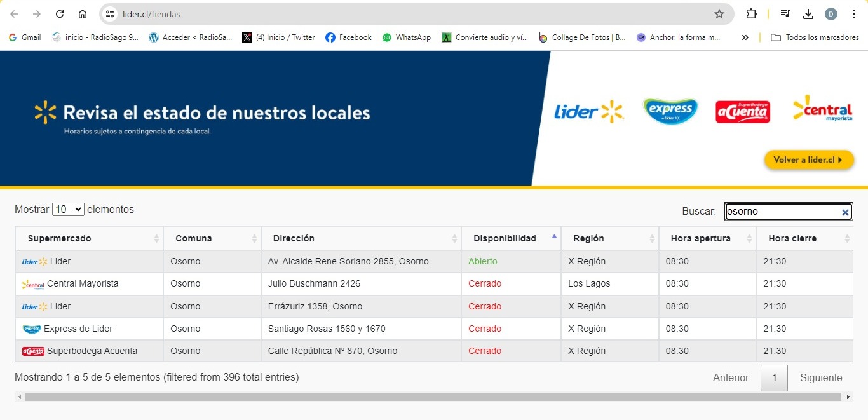Screen dimensions: 868x420
Task: Open the browser Downloads icon
Action: click(808, 14)
